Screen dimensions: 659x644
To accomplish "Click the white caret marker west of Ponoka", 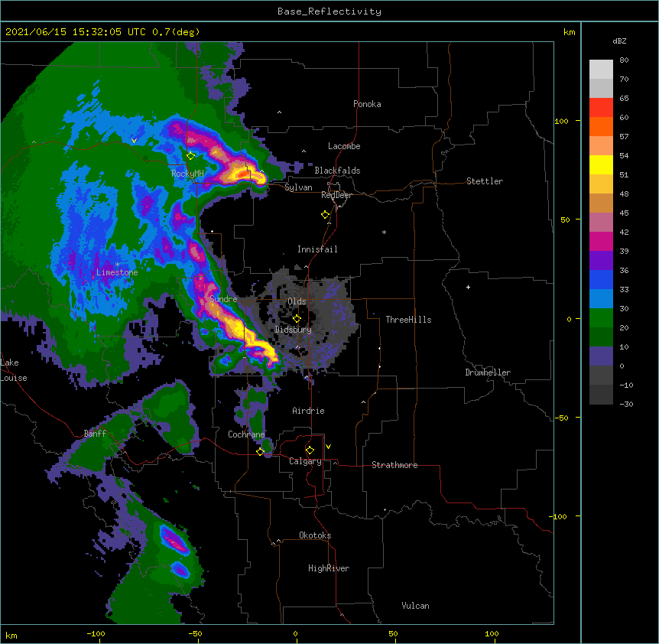I will click(280, 112).
